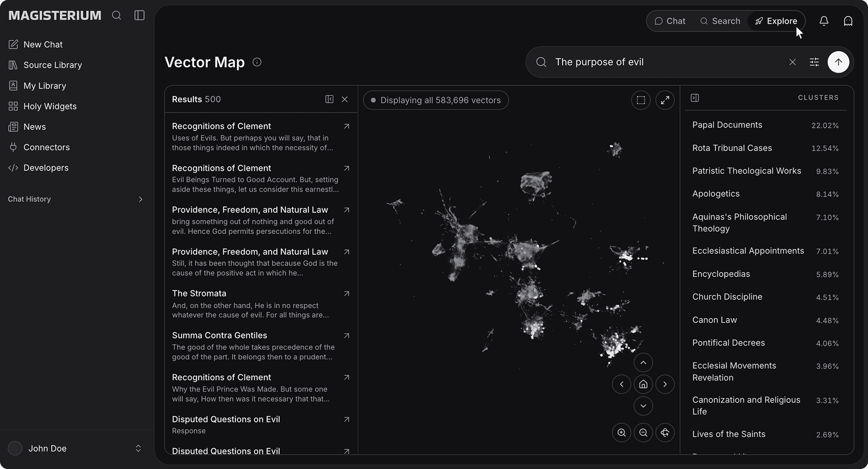The height and width of the screenshot is (469, 868).
Task: Expand the map to fullscreen
Action: [x=665, y=100]
